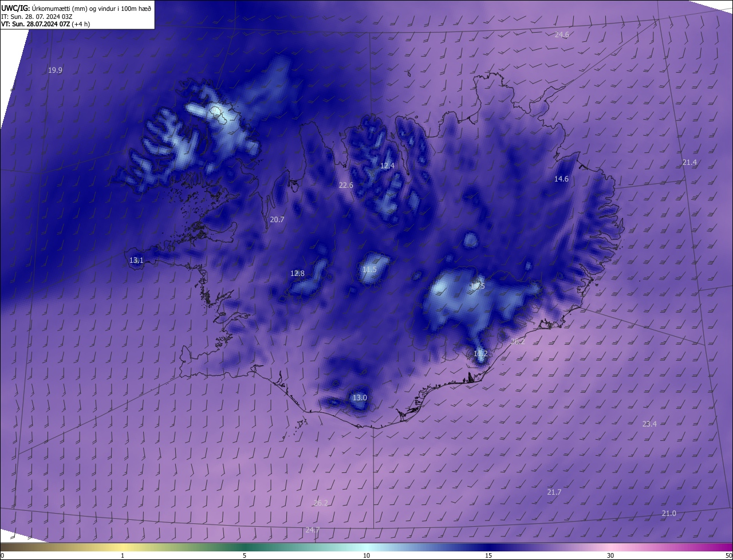Click the 24.6 value label
Viewport: 733px width, 560px height.
pyautogui.click(x=562, y=34)
